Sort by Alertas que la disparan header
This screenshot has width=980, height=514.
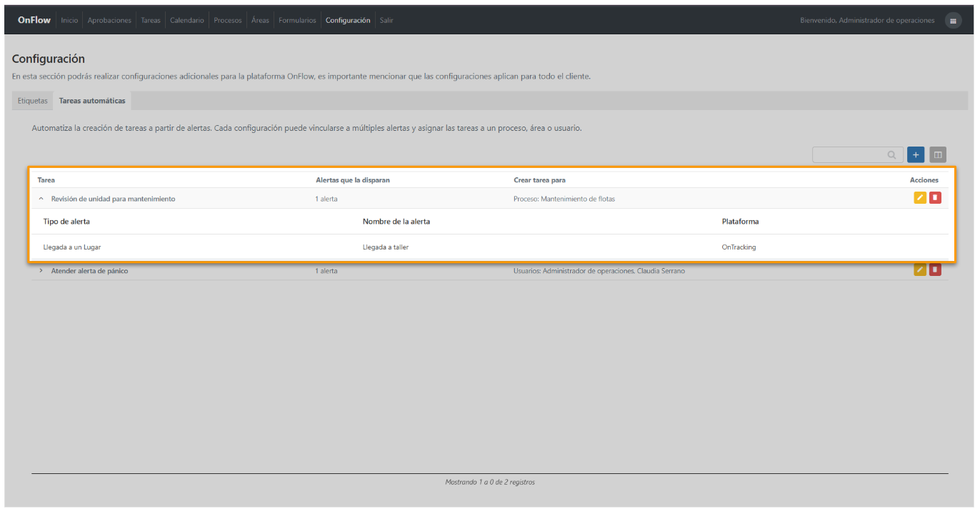353,180
